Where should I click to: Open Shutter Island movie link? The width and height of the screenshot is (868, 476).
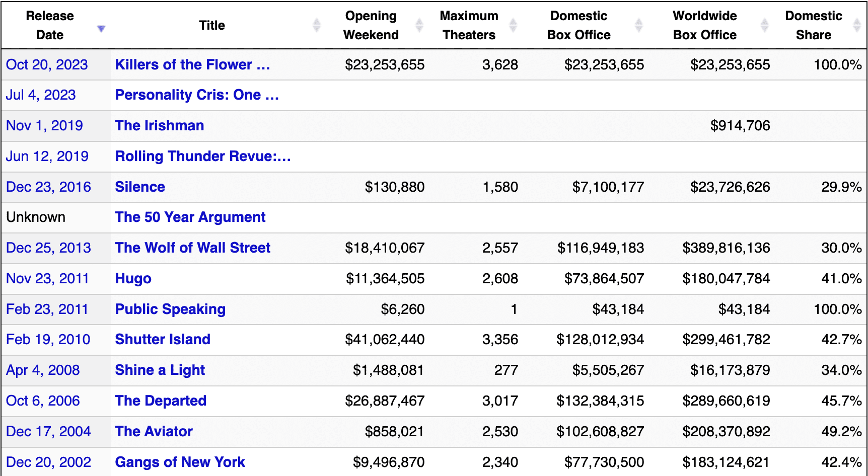[163, 339]
